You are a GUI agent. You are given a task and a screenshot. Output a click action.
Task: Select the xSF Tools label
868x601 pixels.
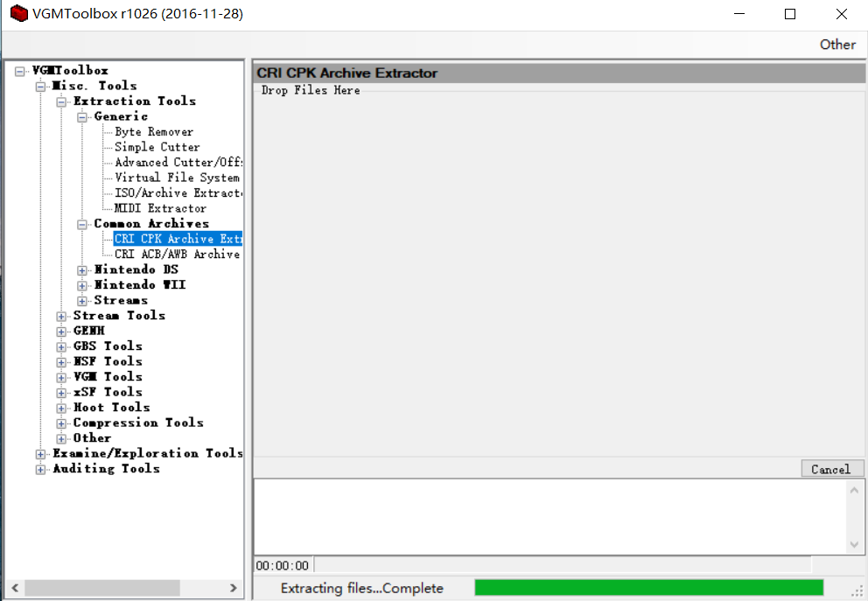tap(108, 392)
